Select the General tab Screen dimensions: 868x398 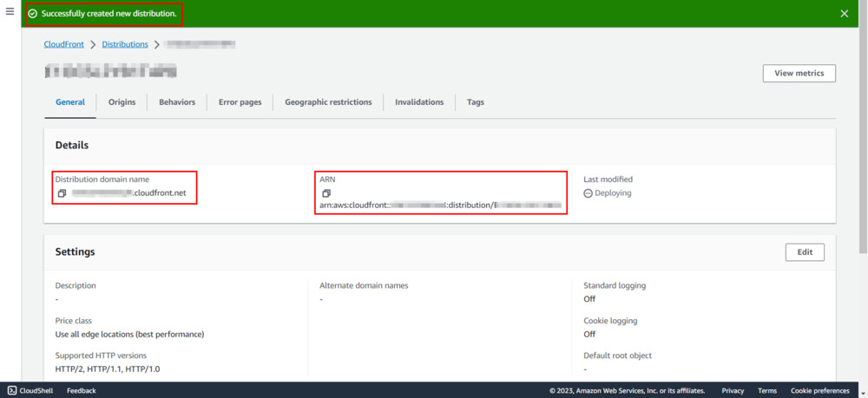point(70,102)
